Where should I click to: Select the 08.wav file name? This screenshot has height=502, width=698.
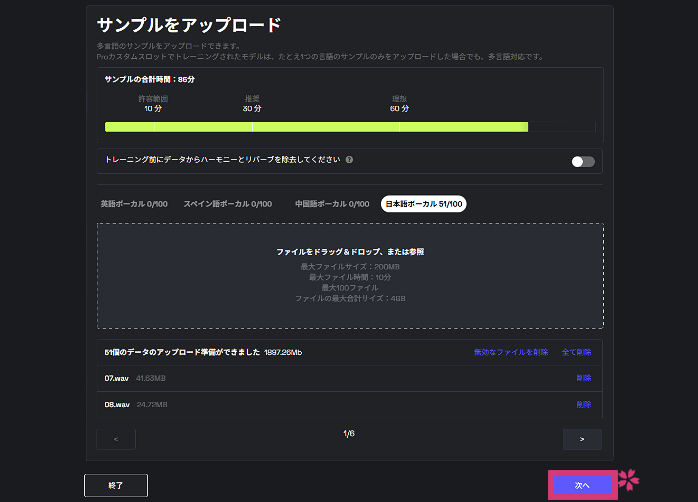pyautogui.click(x=116, y=405)
